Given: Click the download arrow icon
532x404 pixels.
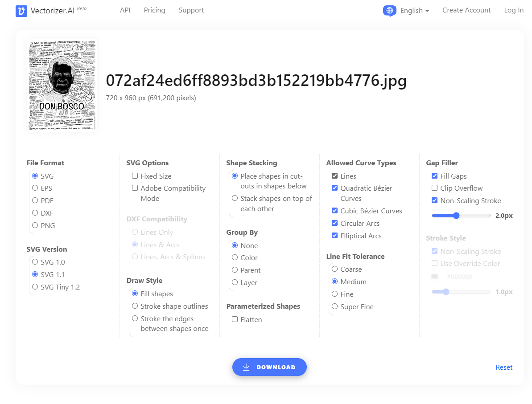Looking at the screenshot, I should [x=246, y=367].
